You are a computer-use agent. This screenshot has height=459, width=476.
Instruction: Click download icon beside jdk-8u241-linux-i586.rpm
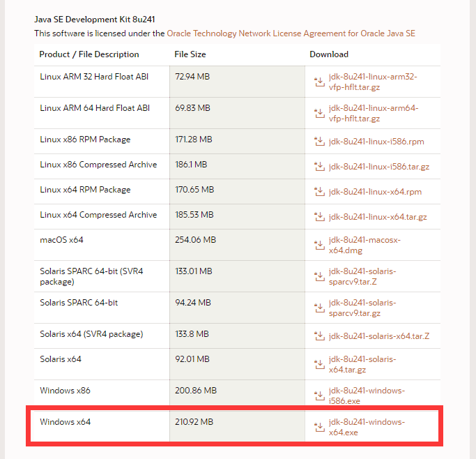(x=319, y=141)
